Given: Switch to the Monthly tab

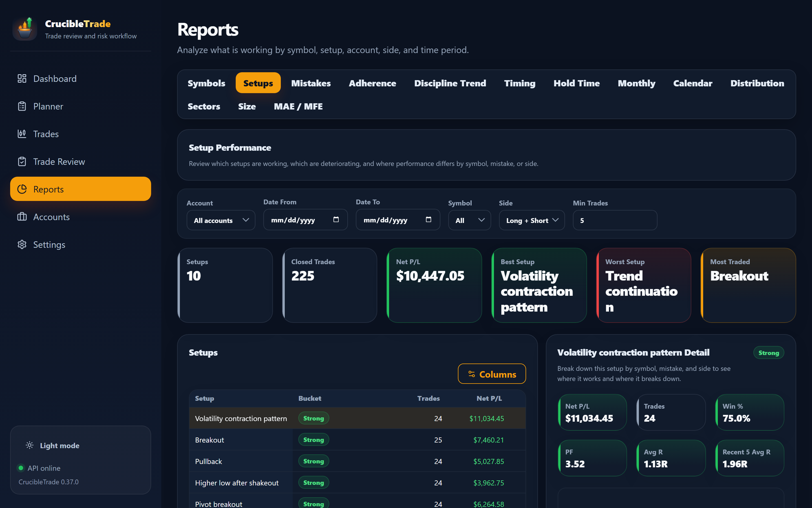Looking at the screenshot, I should [x=637, y=83].
